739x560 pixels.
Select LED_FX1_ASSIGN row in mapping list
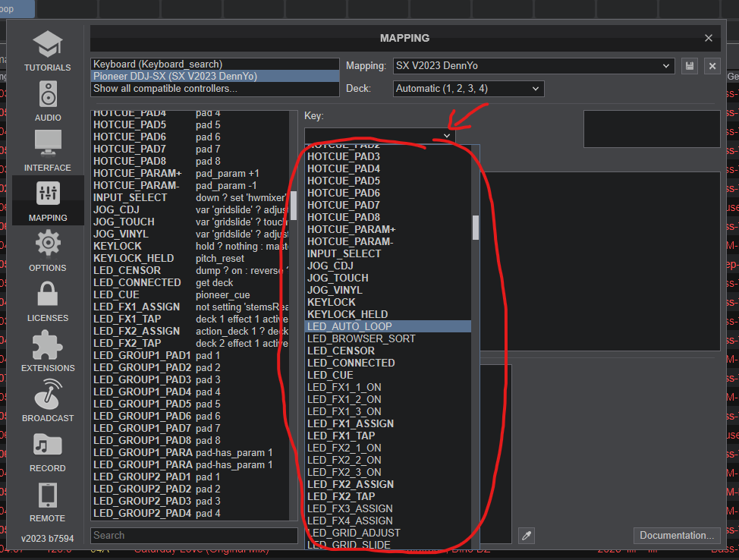[x=190, y=307]
